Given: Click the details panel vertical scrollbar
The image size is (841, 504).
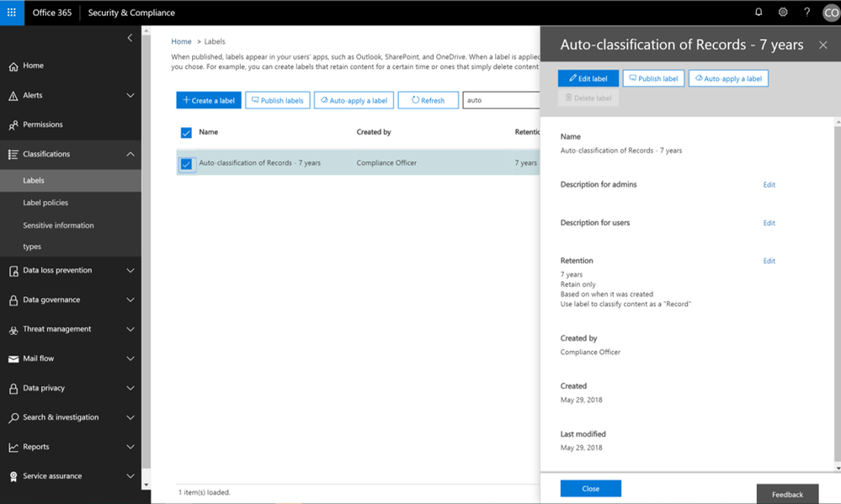Looking at the screenshot, I should click(836, 294).
